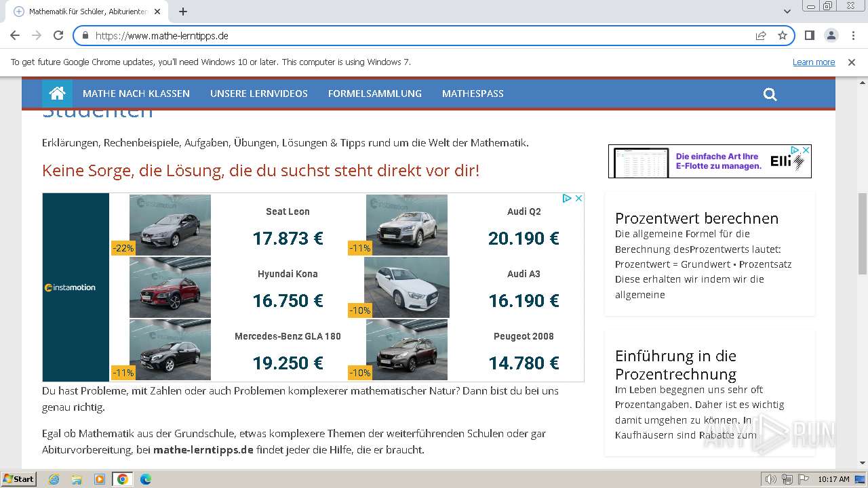Click the Seat Leon 17.873 € price
This screenshot has height=488, width=868.
click(x=288, y=239)
